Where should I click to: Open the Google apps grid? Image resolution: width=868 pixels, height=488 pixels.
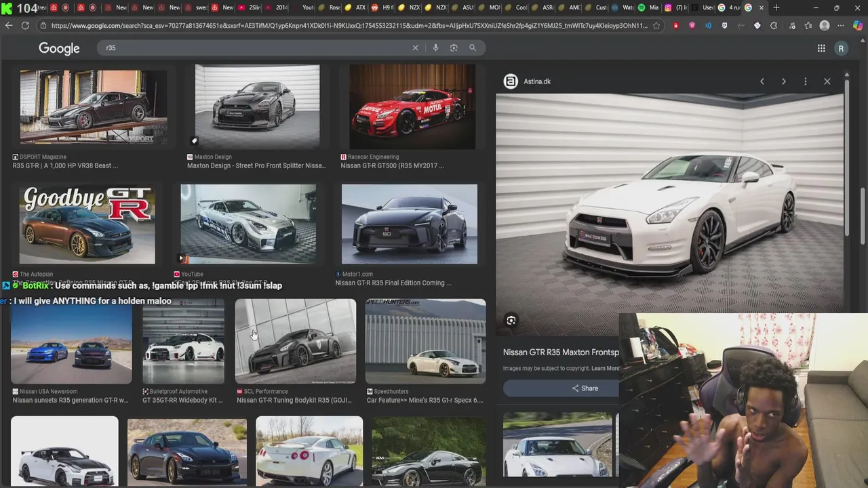(821, 48)
